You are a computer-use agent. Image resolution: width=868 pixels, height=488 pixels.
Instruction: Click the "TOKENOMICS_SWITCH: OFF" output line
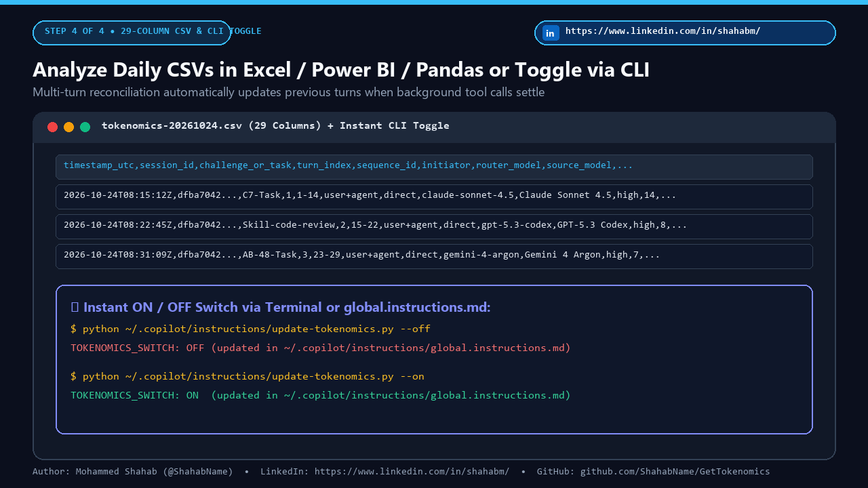(x=321, y=348)
